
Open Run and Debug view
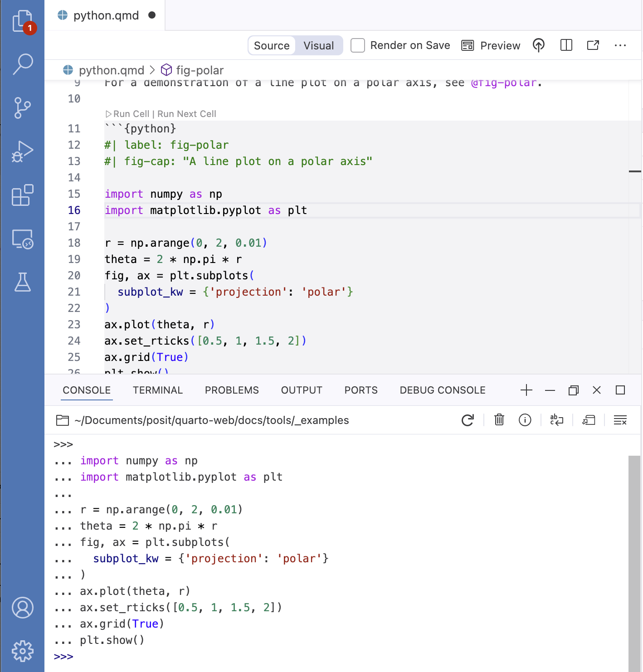pyautogui.click(x=23, y=151)
